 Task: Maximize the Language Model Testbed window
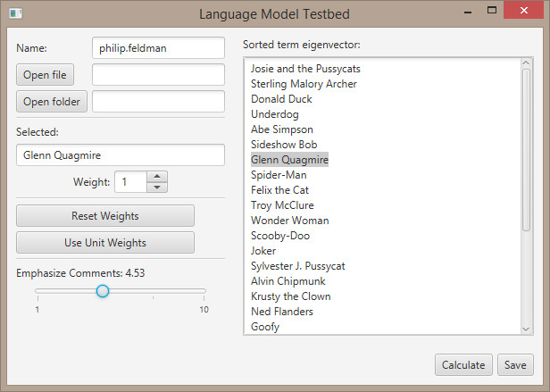coord(492,11)
